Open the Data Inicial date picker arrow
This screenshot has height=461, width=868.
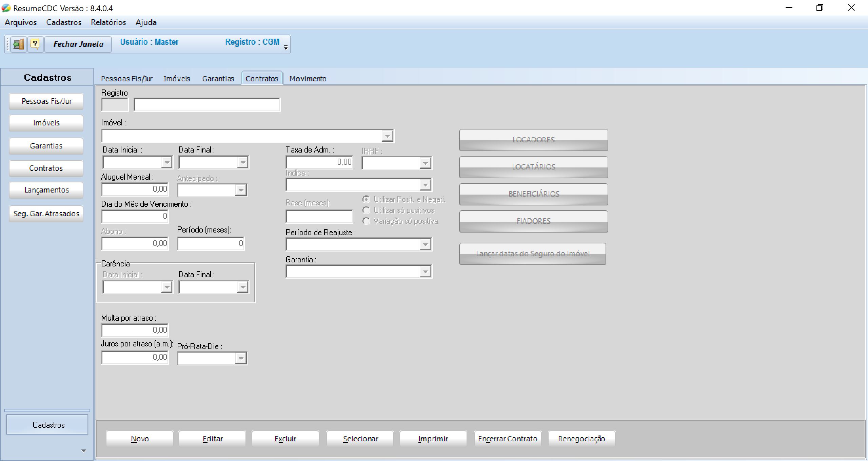coord(166,162)
